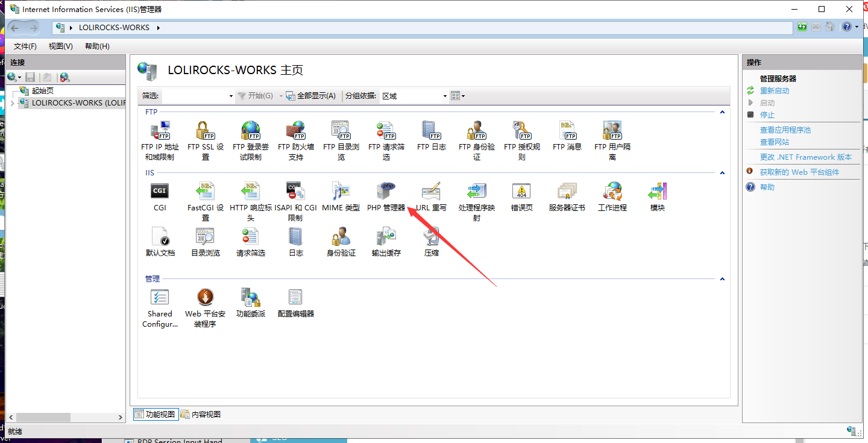Click 重新启动 in actions pane
The height and width of the screenshot is (443, 868).
click(x=775, y=91)
